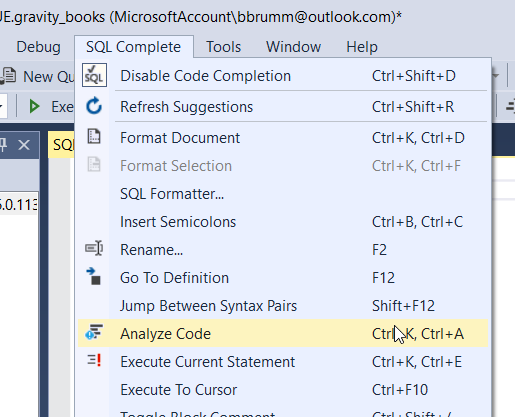
Task: Open the Tools menu
Action: [223, 47]
